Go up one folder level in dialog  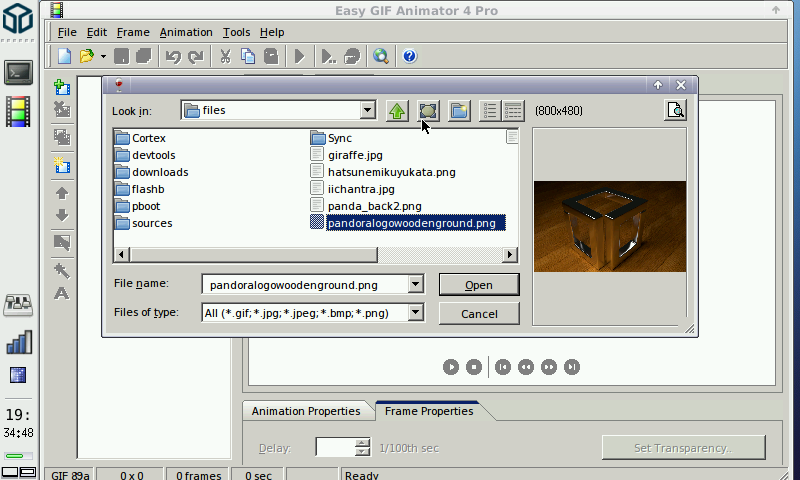click(397, 111)
